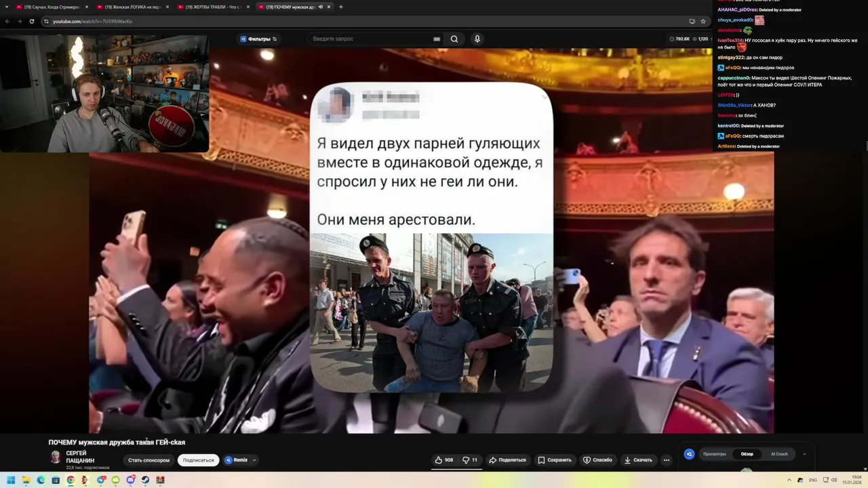Open a new browser tab

(340, 7)
